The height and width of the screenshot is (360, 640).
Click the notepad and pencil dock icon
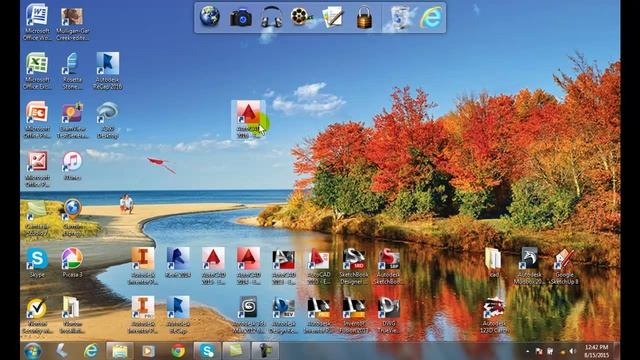click(332, 17)
